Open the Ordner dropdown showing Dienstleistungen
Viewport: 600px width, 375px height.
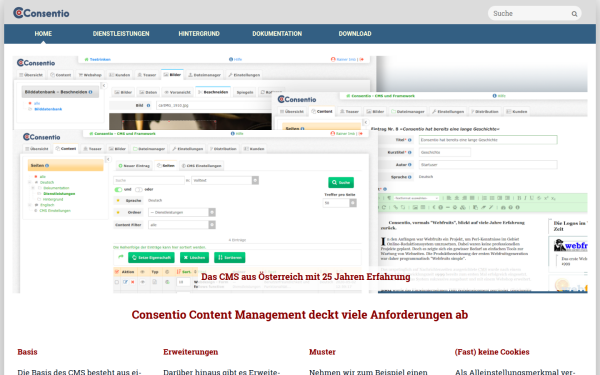coord(182,212)
